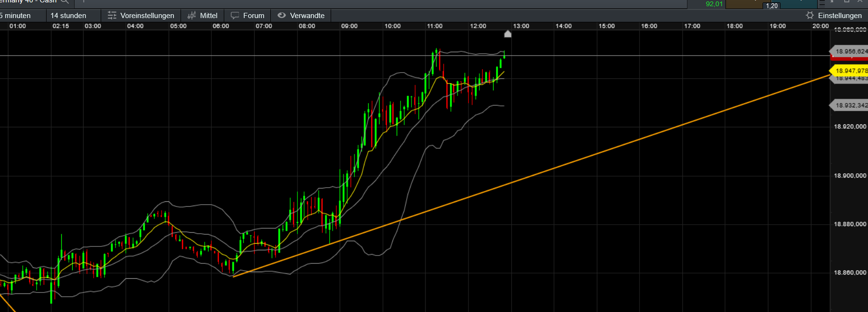Click the Forum speech bubble icon
Viewport: 868px width, 312px height.
(235, 16)
